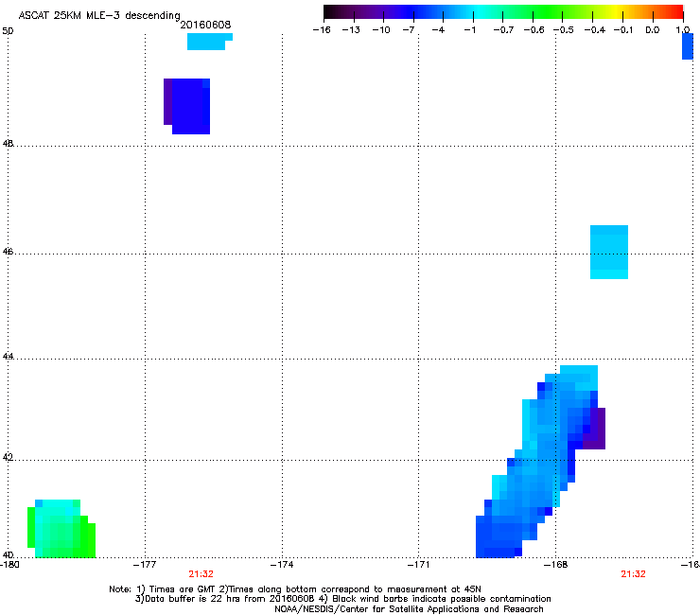The image size is (700, 615).
Task: Pick the red end of the colorbar
Action: (x=676, y=12)
